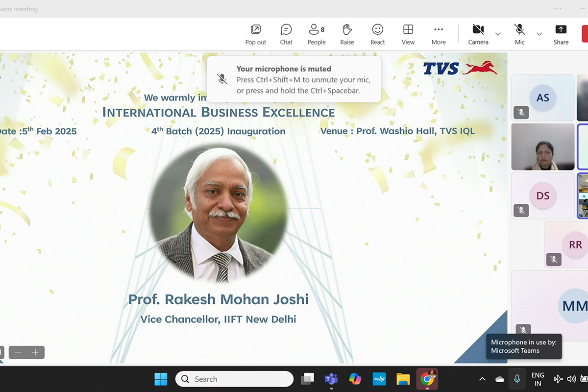Select the MM participant tile

(550, 306)
